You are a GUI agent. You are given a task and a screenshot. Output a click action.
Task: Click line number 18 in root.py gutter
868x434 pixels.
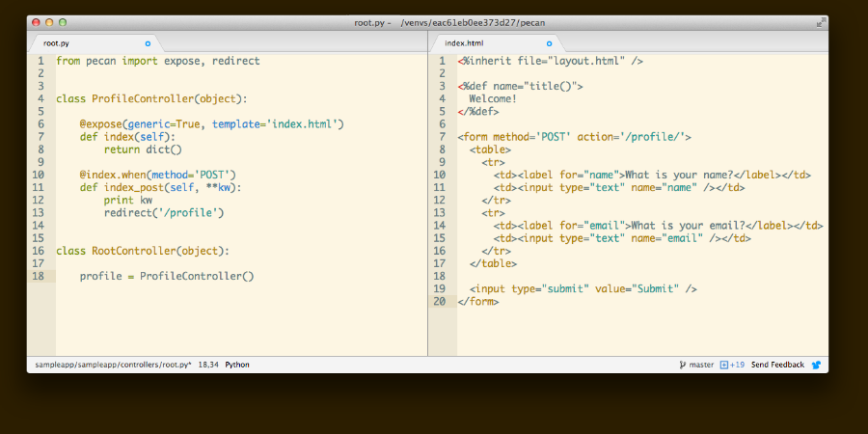click(x=39, y=276)
